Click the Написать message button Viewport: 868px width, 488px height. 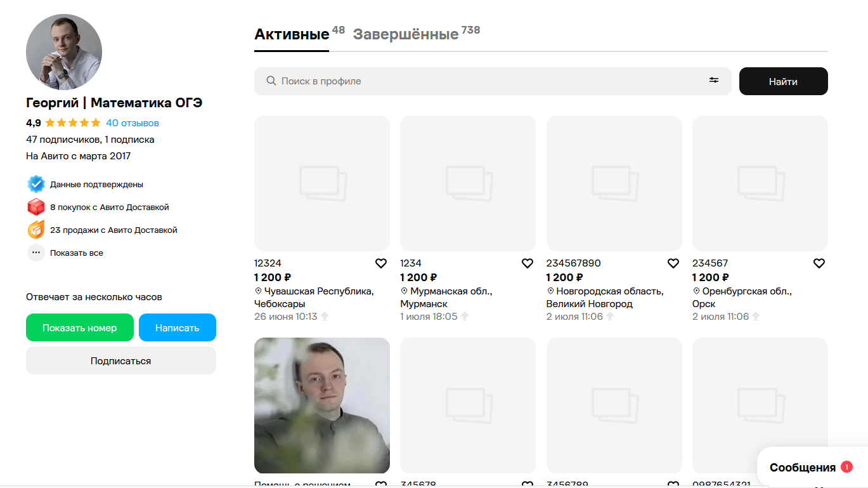point(178,327)
